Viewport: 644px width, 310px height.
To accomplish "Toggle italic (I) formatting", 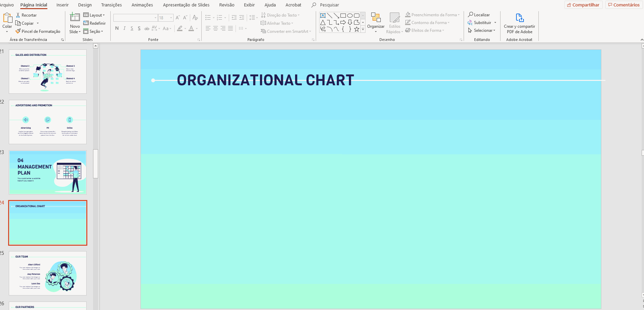I will pyautogui.click(x=125, y=28).
